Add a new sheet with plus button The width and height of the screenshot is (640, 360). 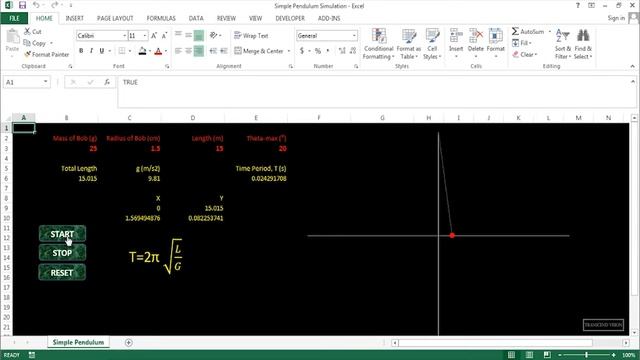[x=129, y=342]
